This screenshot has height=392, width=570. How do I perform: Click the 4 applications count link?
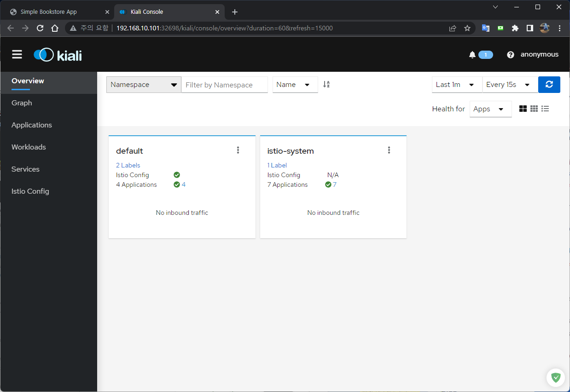tap(184, 184)
